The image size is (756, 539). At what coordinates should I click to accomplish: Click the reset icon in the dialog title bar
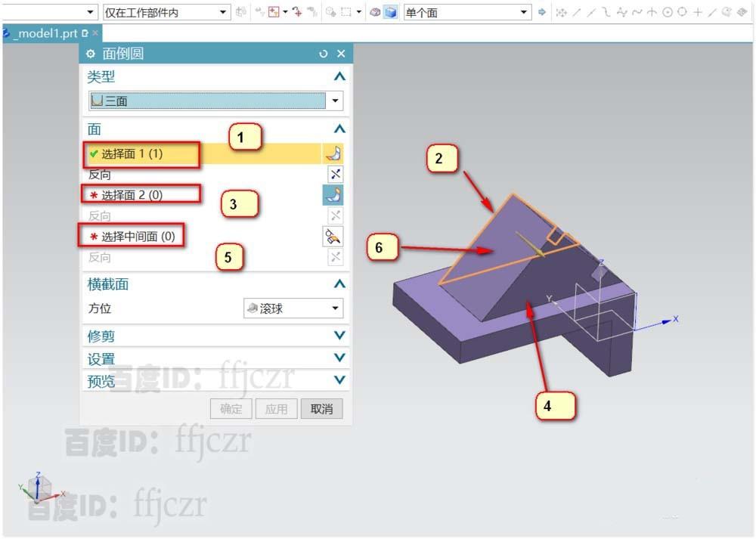click(x=324, y=54)
